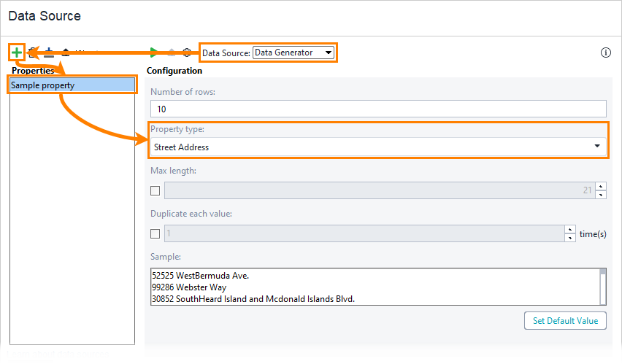Open the gear settings icon in the toolbar
This screenshot has height=364, width=622.
[187, 53]
